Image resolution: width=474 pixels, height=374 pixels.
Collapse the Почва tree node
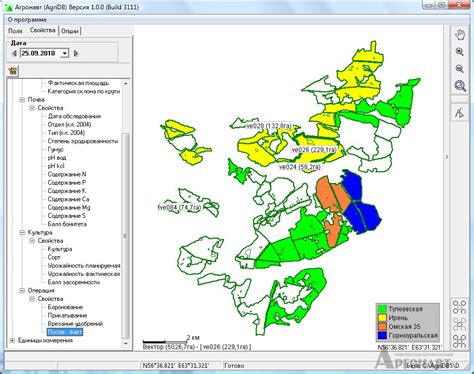point(22,100)
